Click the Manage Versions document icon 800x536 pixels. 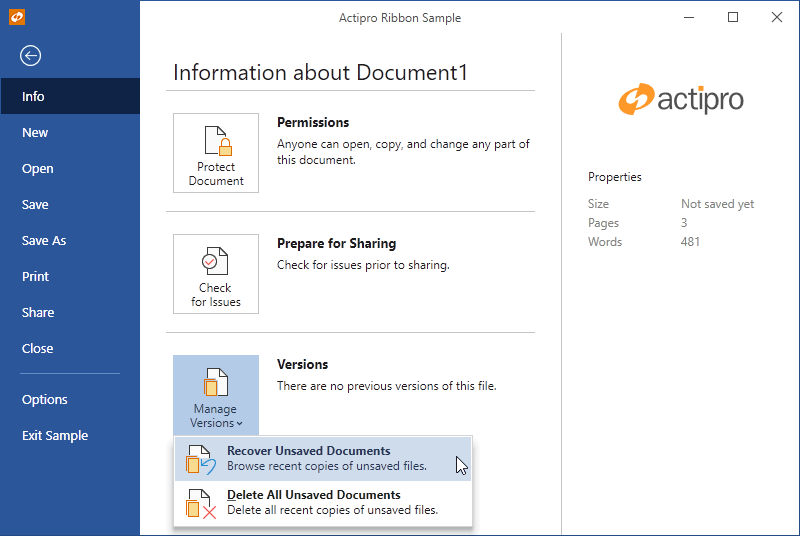216,383
